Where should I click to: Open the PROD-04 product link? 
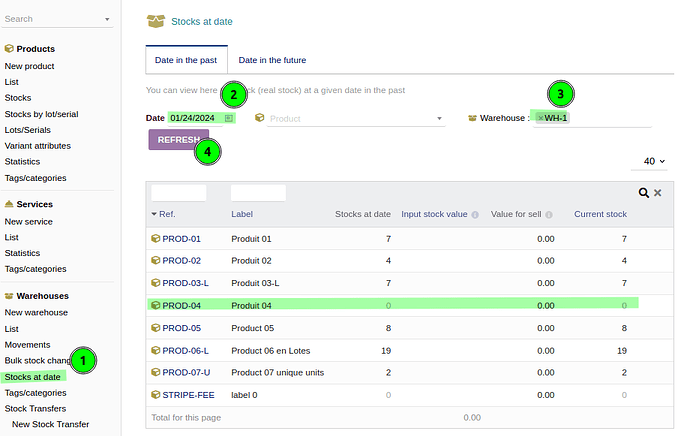[181, 305]
